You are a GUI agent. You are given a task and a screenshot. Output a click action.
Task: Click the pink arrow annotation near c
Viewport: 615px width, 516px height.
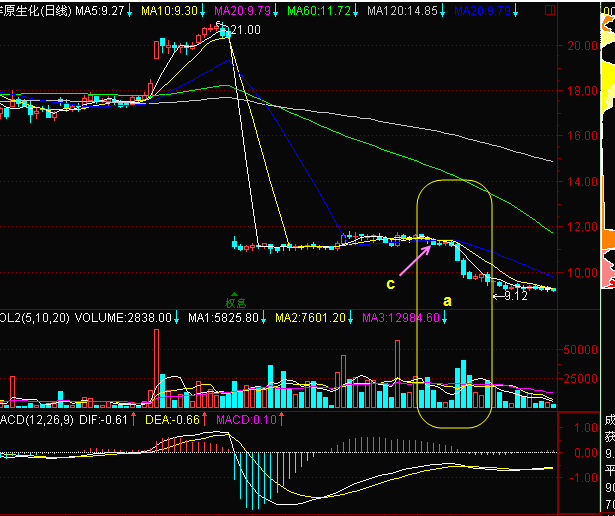[x=414, y=259]
